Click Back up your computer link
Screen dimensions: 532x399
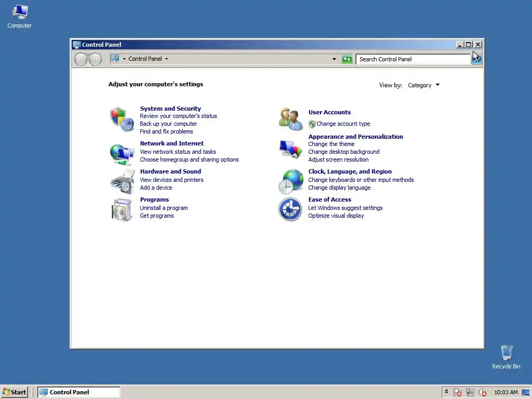tap(168, 124)
